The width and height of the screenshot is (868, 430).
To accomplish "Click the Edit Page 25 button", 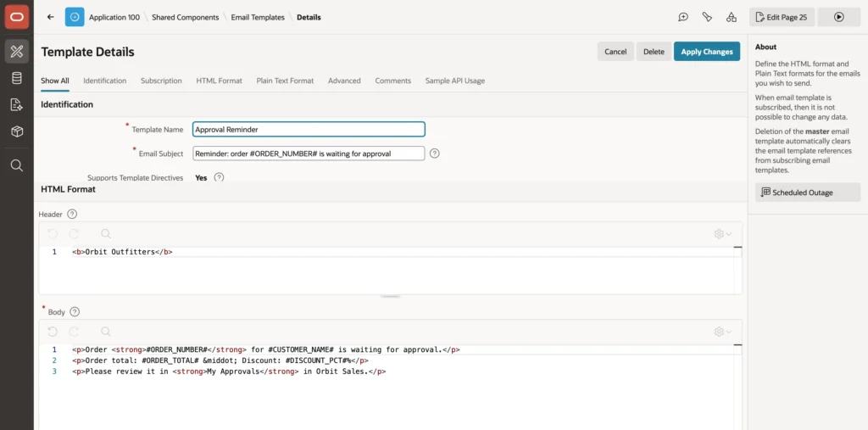I will 782,17.
